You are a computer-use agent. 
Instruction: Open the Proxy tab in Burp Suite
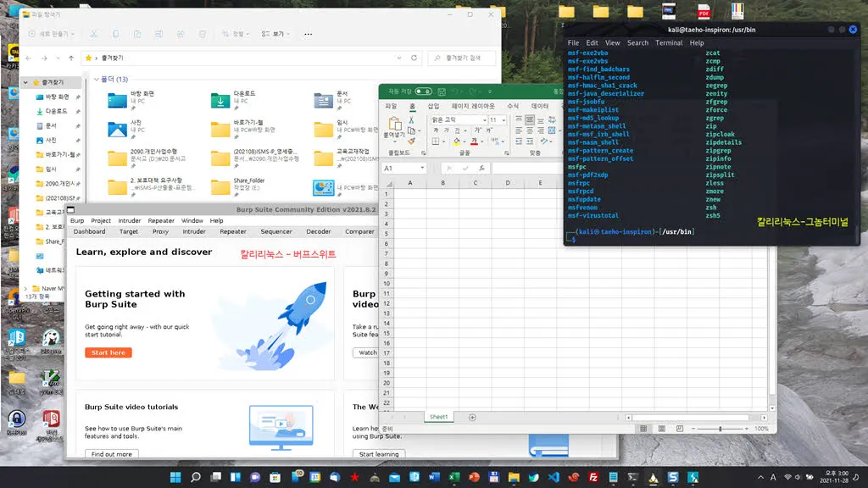click(160, 232)
